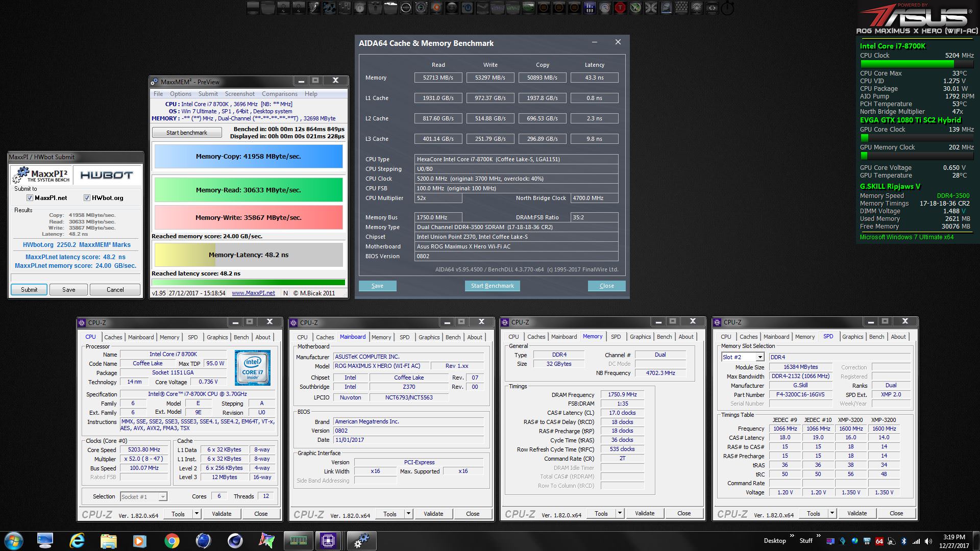Click the orange circle icon in top dock
The height and width of the screenshot is (551, 980).
tap(436, 8)
